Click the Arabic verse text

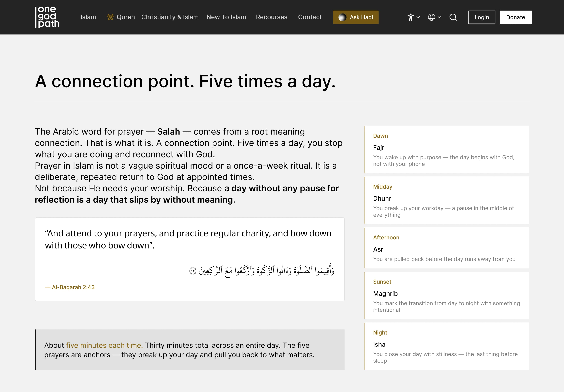coord(262,270)
